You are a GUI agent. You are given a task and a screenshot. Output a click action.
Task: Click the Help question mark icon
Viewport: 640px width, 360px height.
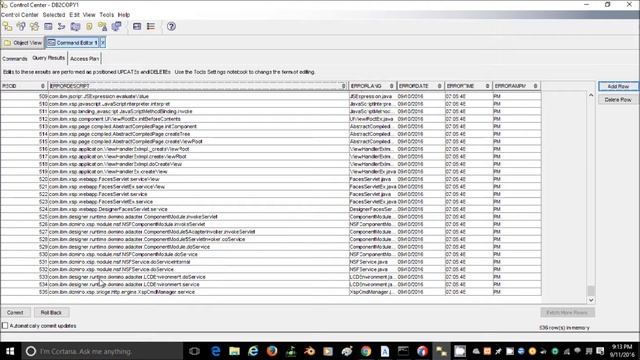tap(171, 27)
